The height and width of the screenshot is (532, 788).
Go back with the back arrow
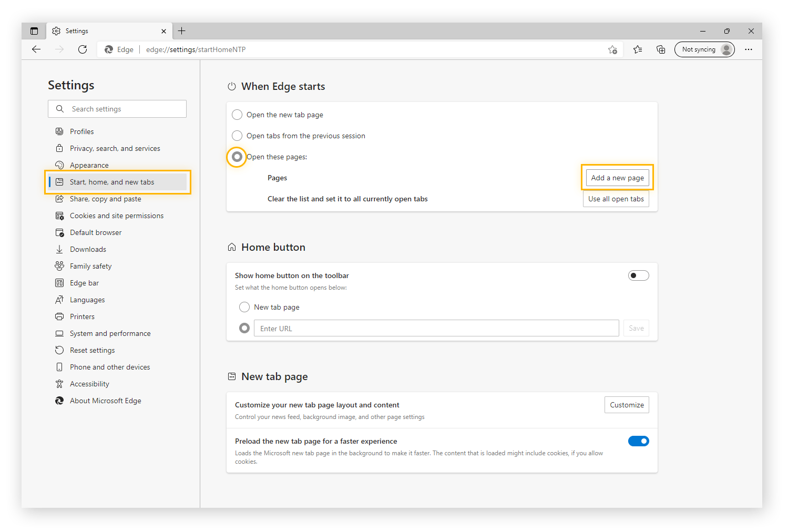tap(36, 49)
